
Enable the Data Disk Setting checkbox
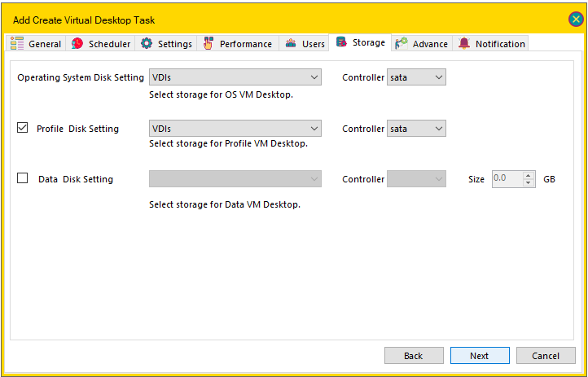pos(23,178)
